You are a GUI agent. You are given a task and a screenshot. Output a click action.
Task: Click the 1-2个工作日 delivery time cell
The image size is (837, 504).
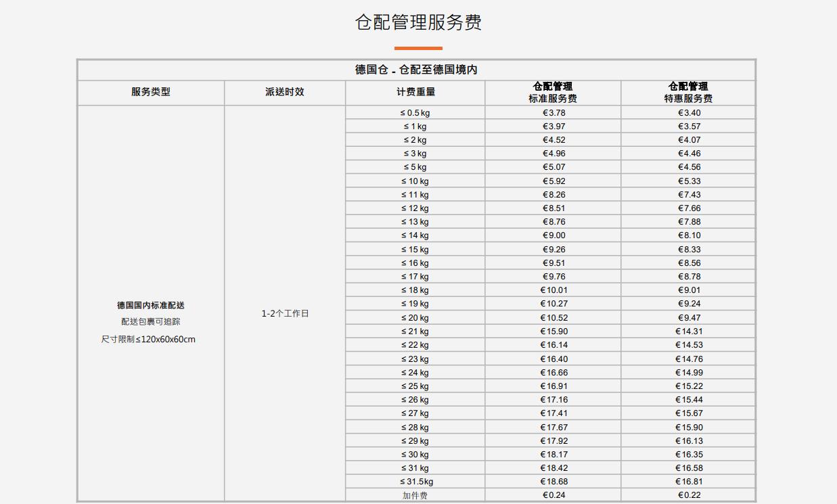coord(284,313)
